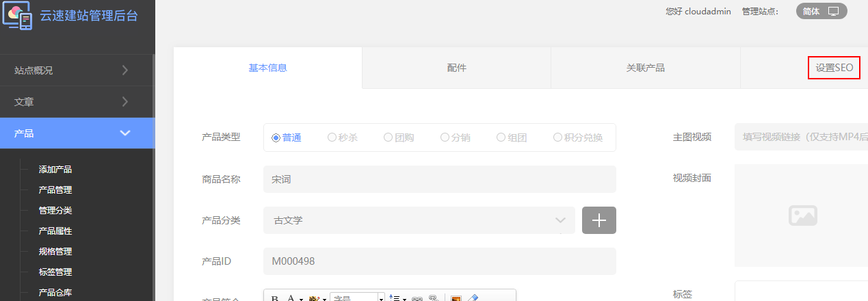Switch to the 基本信息 tab
This screenshot has height=301, width=868.
coord(267,68)
